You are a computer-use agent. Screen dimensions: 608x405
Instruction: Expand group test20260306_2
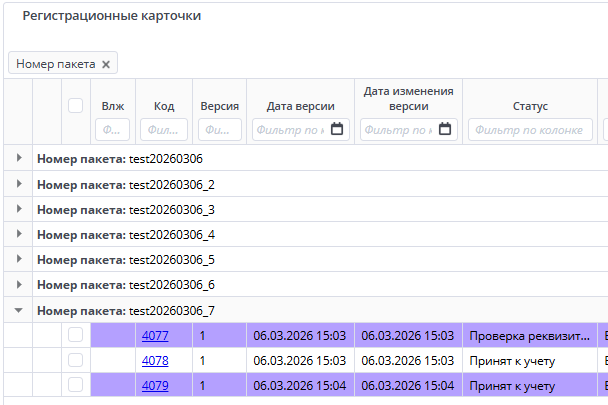pos(19,185)
